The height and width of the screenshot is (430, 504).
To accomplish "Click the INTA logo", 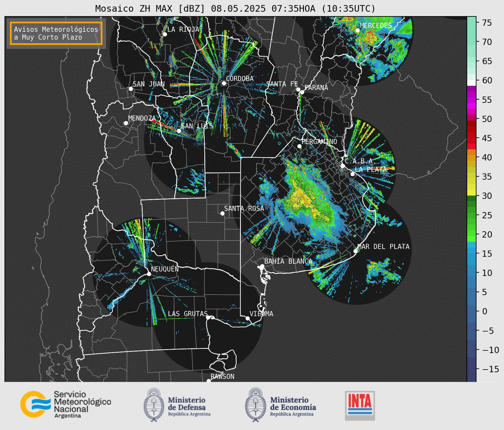I will pyautogui.click(x=360, y=405).
